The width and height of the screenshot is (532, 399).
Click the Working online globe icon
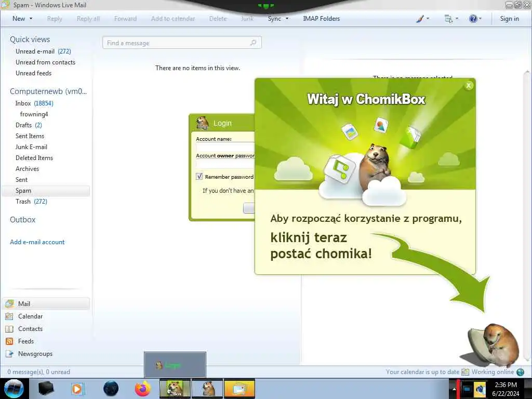[520, 372]
